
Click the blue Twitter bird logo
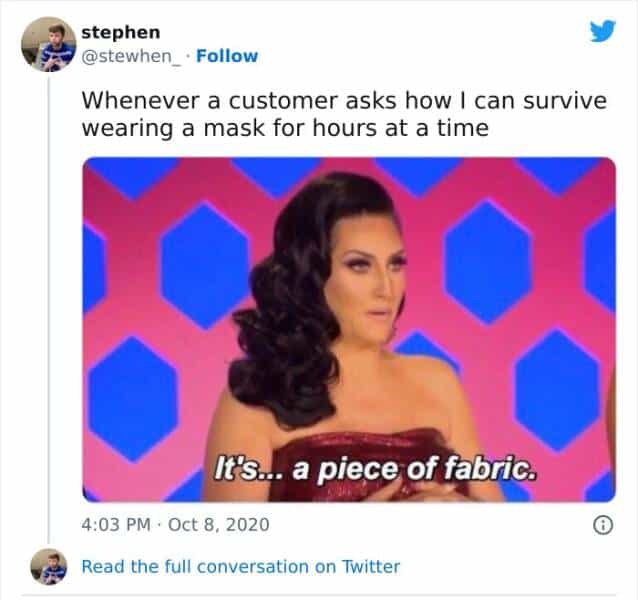pos(603,31)
